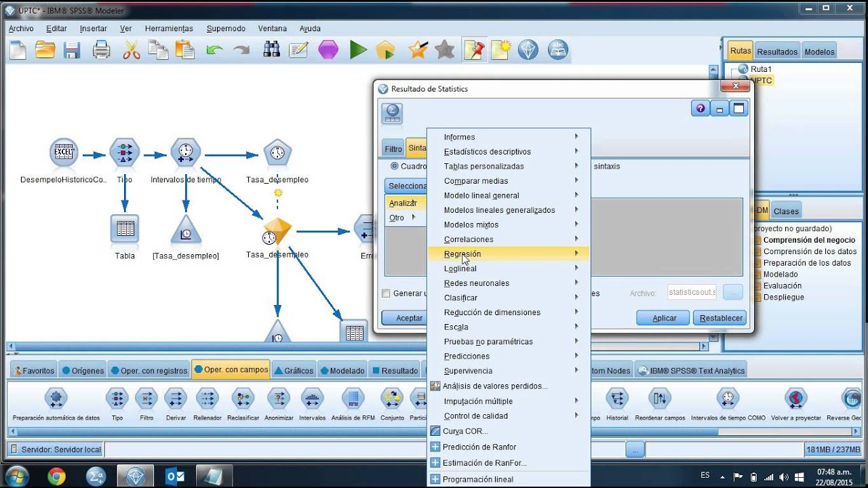Open the Filtro tab in Statistics dialog
Image resolution: width=868 pixels, height=488 pixels.
[393, 149]
